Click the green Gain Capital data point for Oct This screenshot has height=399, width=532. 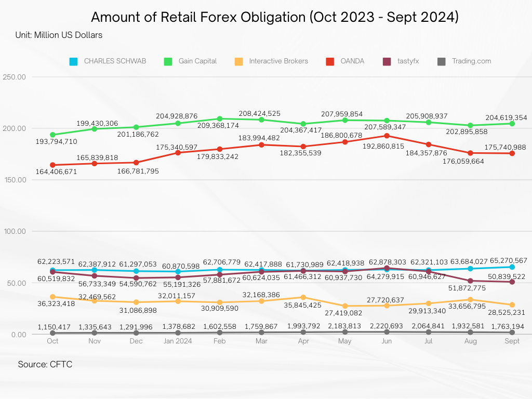(x=52, y=135)
